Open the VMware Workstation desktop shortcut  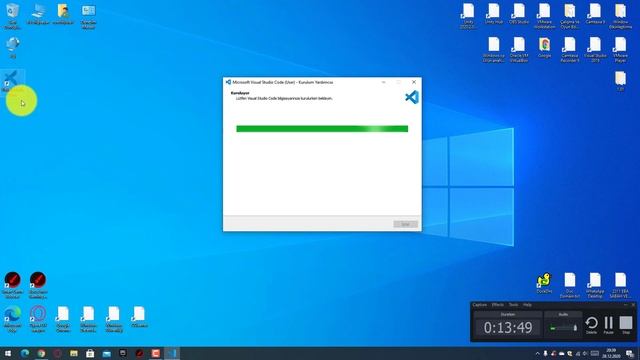[x=544, y=16]
